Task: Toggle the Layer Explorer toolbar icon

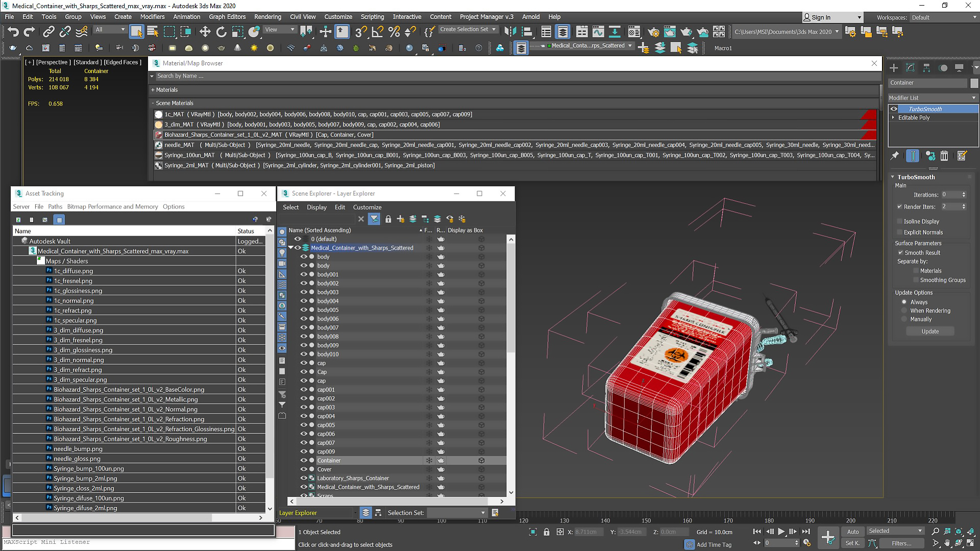Action: point(562,32)
